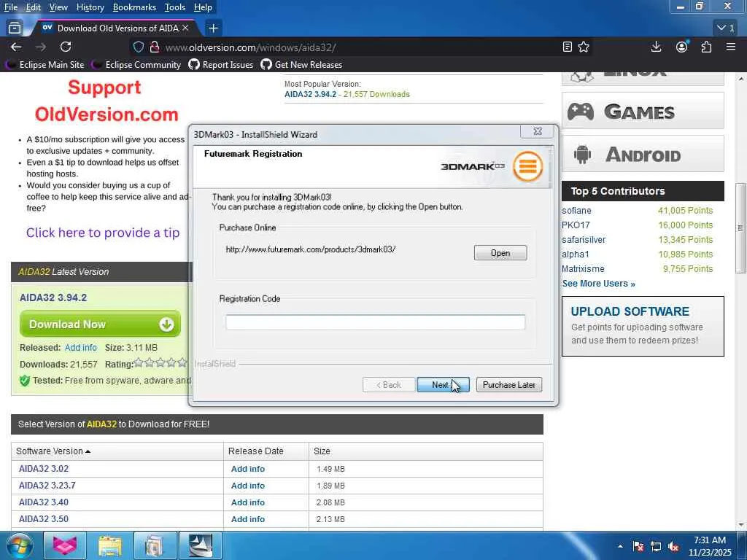Image resolution: width=747 pixels, height=560 pixels.
Task: Open File Explorer from taskbar
Action: pos(110,545)
